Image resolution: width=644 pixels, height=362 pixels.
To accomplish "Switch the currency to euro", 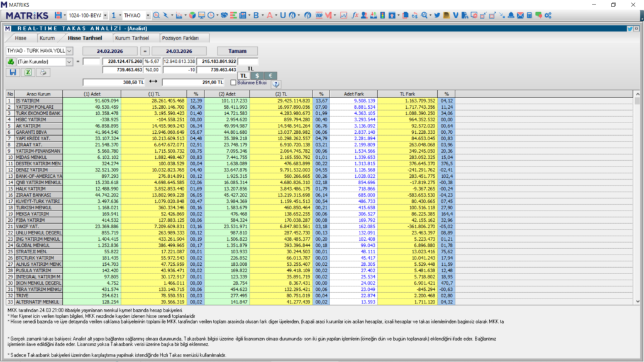I will pos(270,75).
